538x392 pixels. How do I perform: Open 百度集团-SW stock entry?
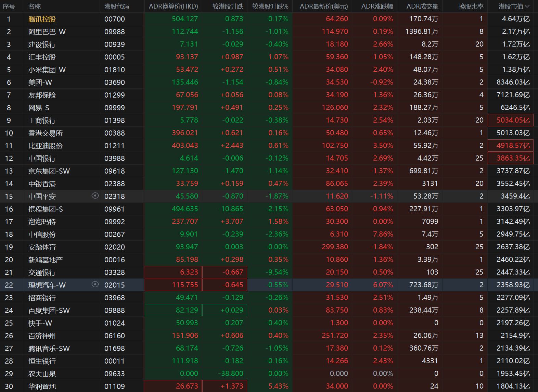coord(49,311)
